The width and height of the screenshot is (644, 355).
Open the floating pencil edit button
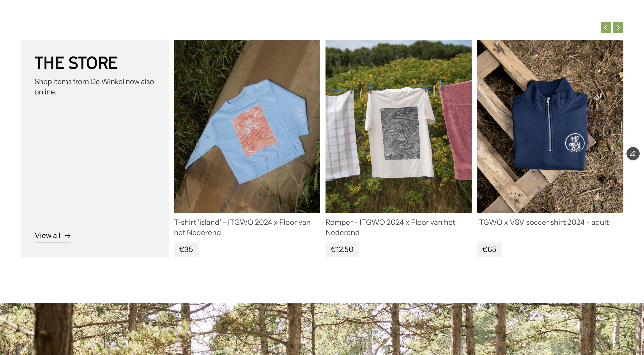(x=633, y=154)
